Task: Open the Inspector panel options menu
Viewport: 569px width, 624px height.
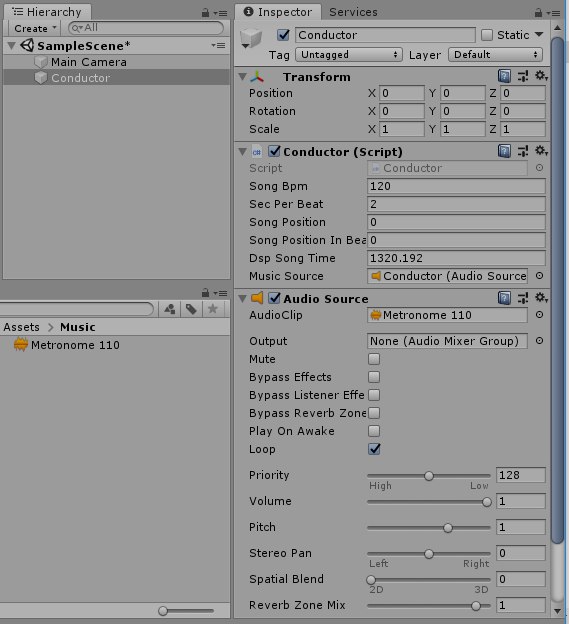Action: click(x=553, y=14)
